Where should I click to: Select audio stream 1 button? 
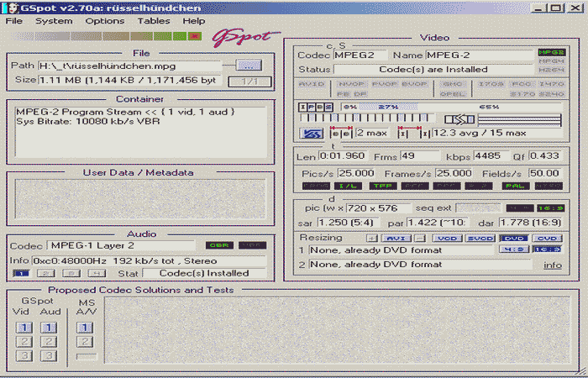tap(23, 273)
